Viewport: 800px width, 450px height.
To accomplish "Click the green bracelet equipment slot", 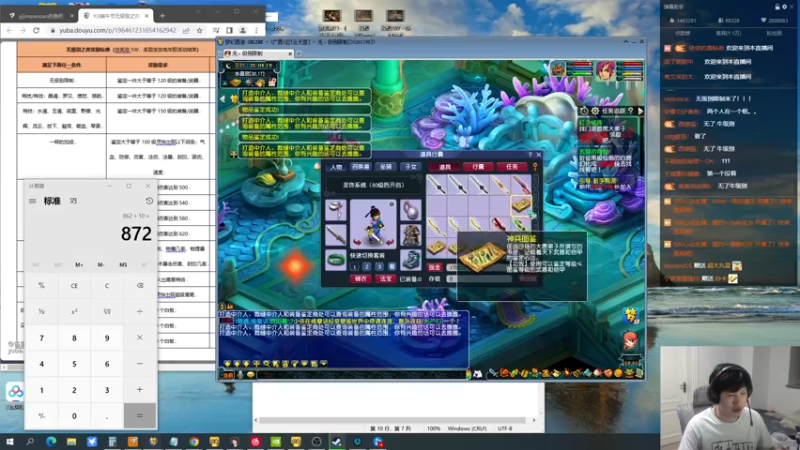I will pos(336,260).
